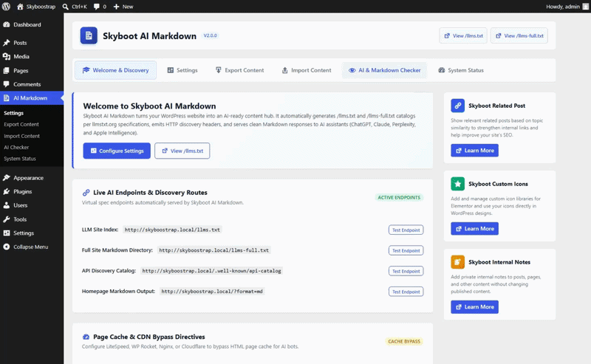Click View /llms.txt button in welcome card

(182, 151)
